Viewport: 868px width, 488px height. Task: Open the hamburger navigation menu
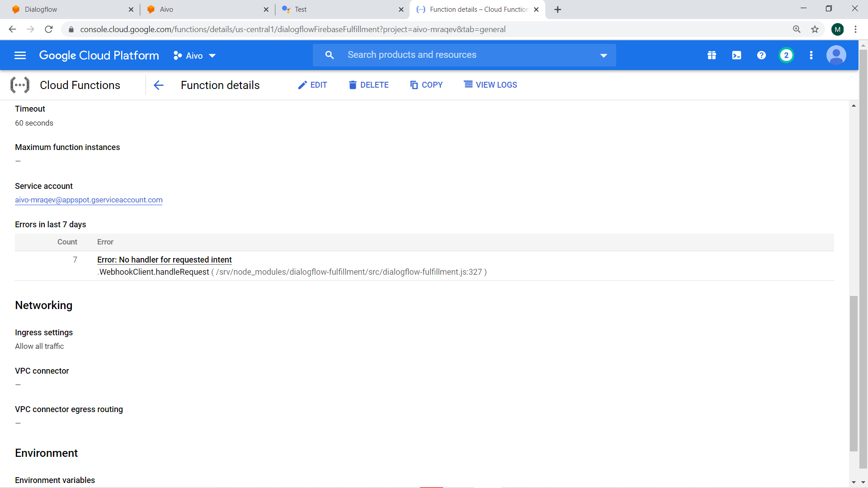20,55
